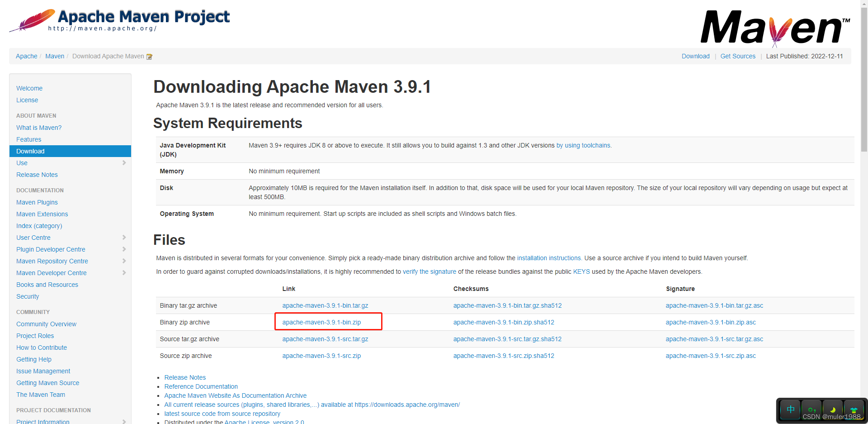Viewport: 868px width, 424px height.
Task: Toggle the punctuation mode IME button
Action: pos(811,410)
